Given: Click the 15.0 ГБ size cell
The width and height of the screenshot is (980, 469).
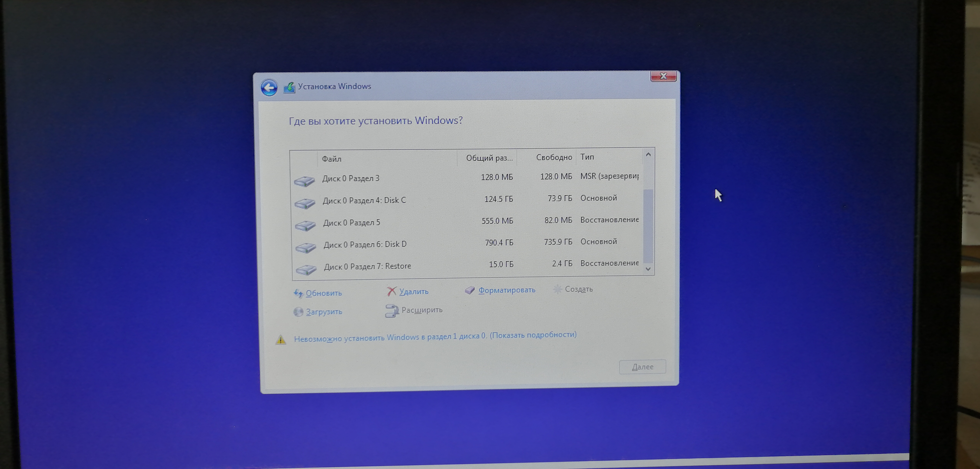Looking at the screenshot, I should point(501,264).
